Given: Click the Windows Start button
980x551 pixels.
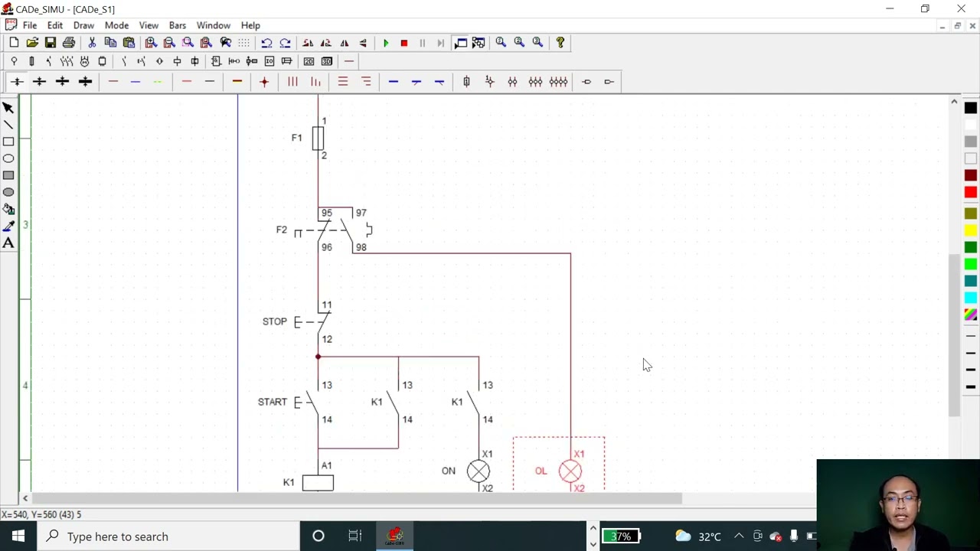Looking at the screenshot, I should tap(18, 536).
